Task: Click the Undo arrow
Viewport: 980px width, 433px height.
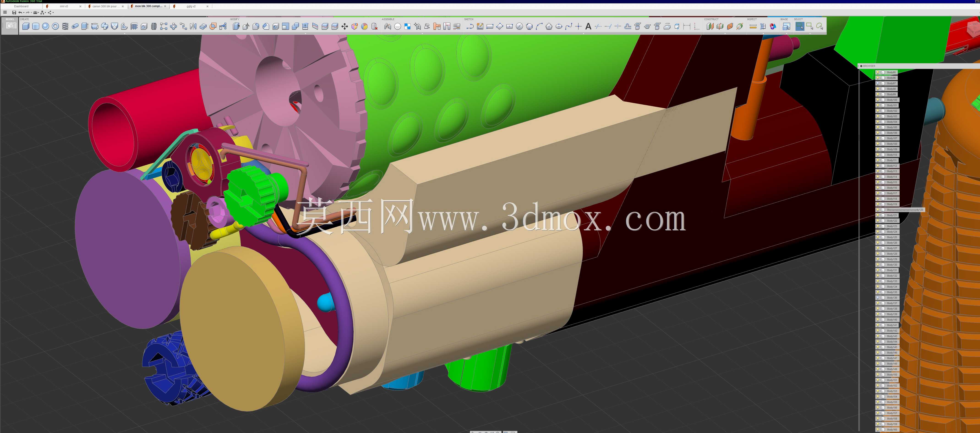Action: pyautogui.click(x=20, y=13)
